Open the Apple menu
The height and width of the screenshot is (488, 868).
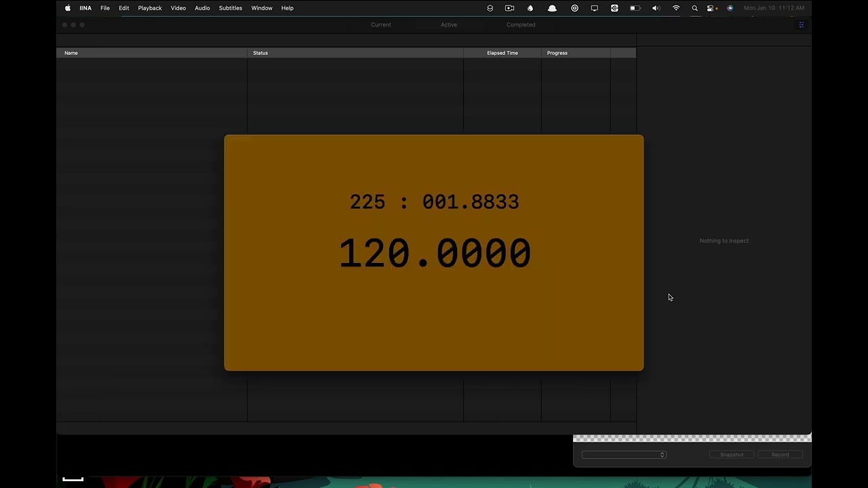pos(68,8)
